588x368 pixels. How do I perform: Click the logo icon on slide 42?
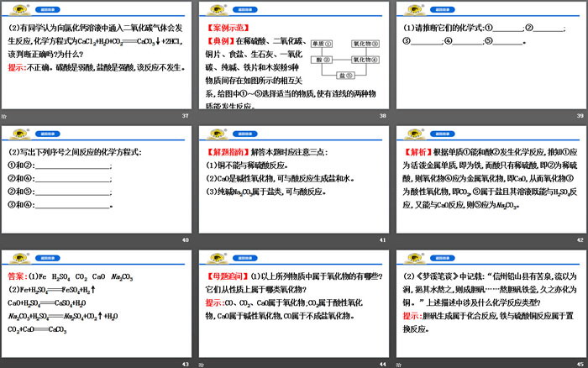point(409,133)
